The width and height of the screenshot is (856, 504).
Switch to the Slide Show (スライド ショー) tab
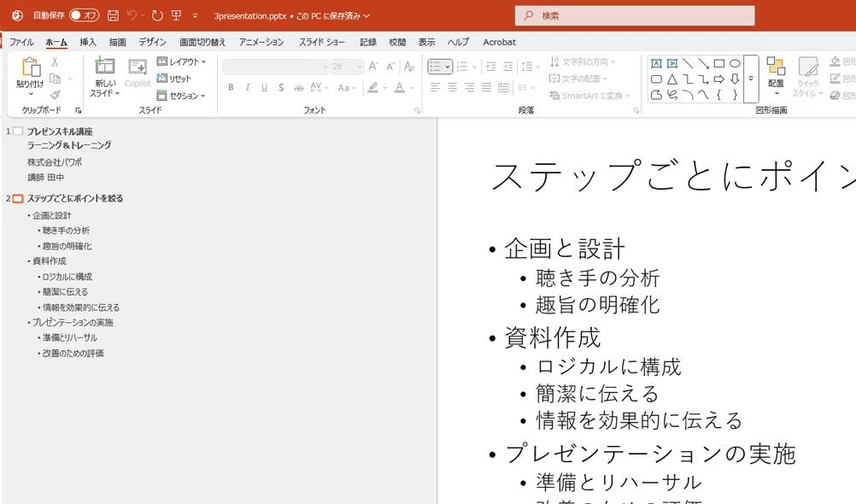321,42
